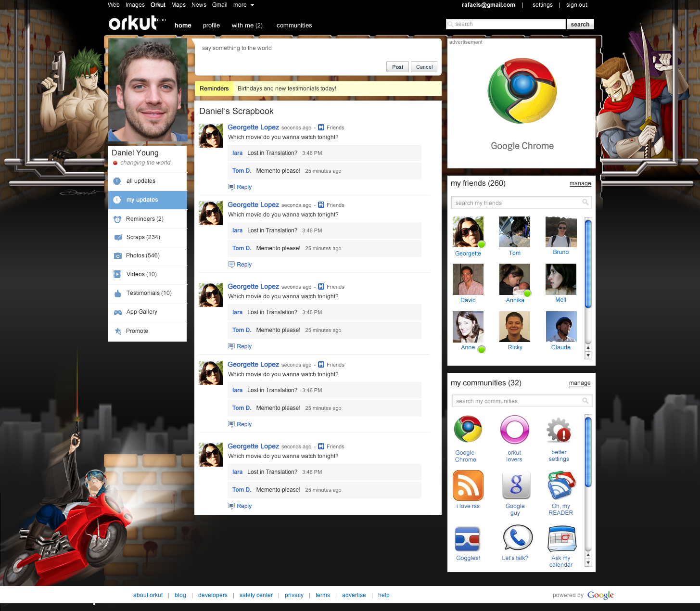Click the App Gallery gamepad icon
This screenshot has width=700, height=611.
click(x=118, y=312)
